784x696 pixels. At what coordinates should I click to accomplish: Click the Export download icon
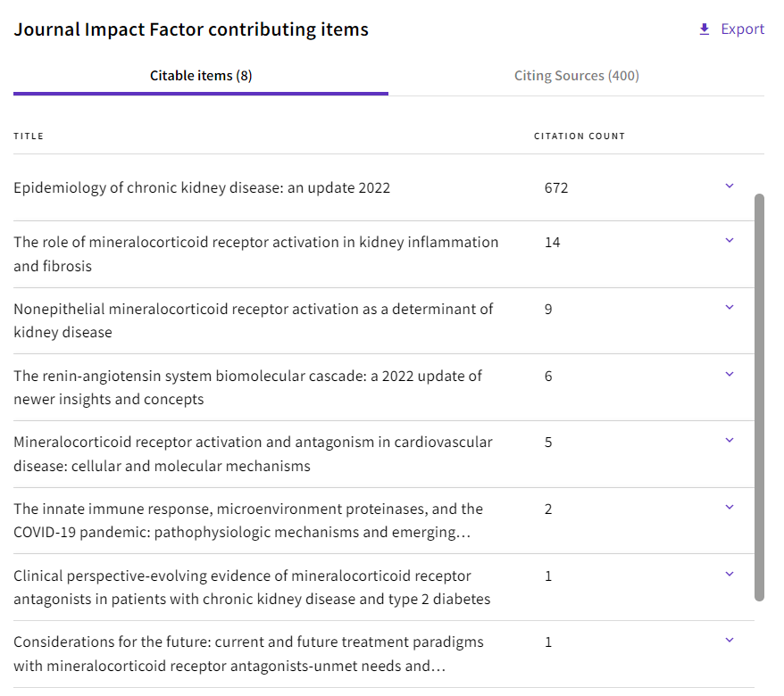(705, 29)
